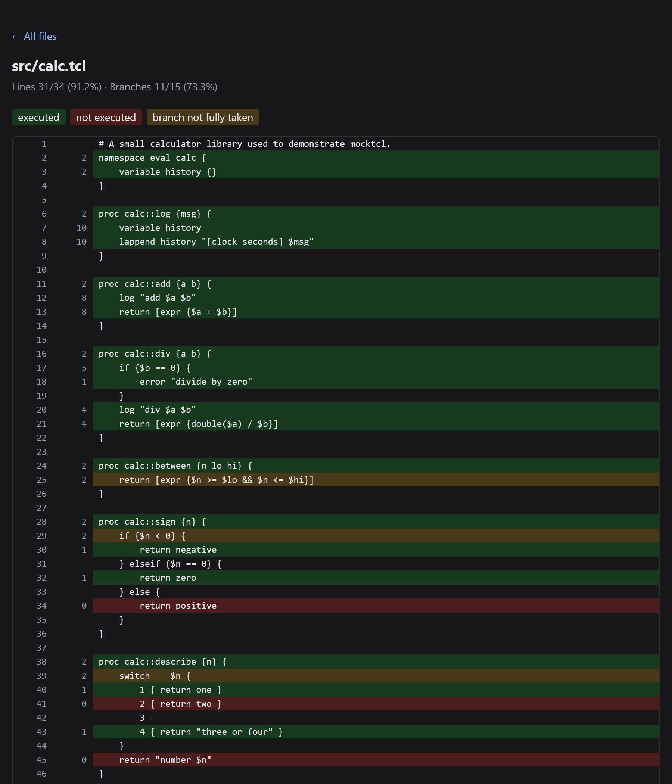
Task: Click the hit count 0 on line 34
Action: point(84,606)
